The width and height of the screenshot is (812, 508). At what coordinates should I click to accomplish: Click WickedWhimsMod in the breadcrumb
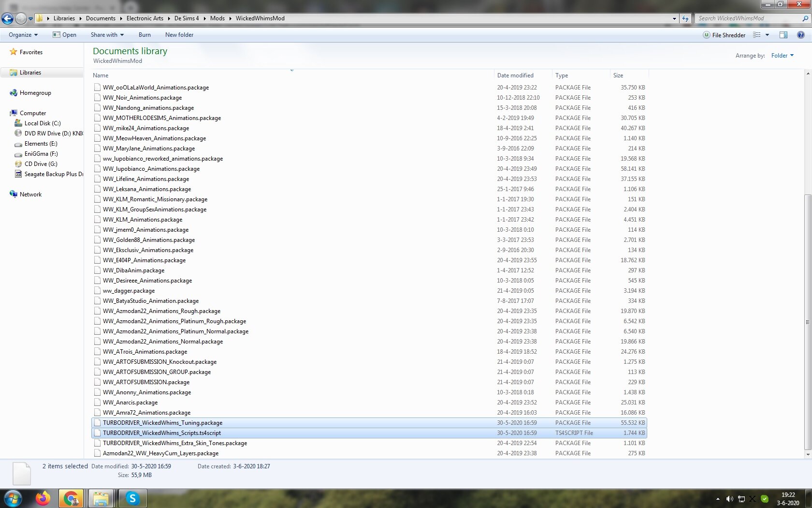coord(260,18)
